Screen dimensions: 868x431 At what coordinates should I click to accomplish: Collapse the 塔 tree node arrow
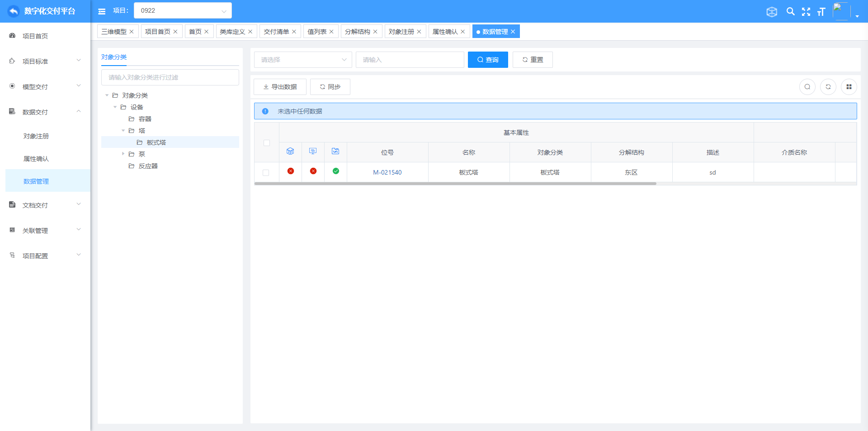coord(123,131)
